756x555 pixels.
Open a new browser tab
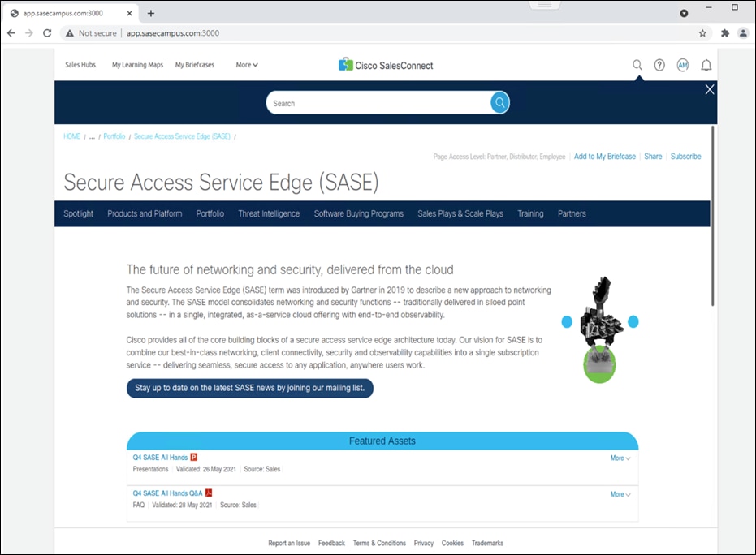151,14
